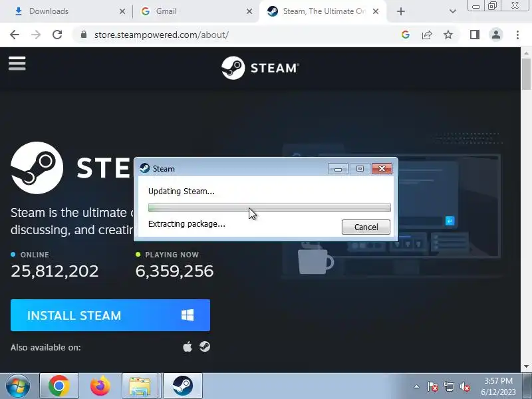Click the "Updating Steam..." label
Viewport: 532px width, 399px height.
181,192
